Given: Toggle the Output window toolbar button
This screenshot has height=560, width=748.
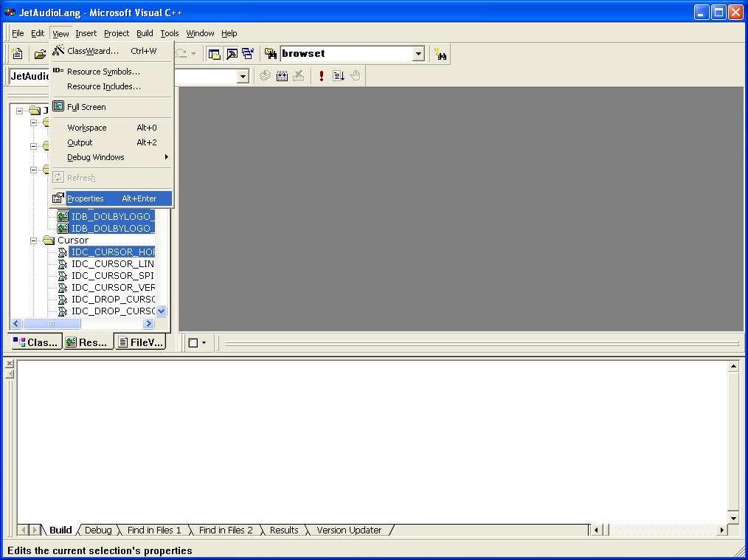Looking at the screenshot, I should pos(232,54).
